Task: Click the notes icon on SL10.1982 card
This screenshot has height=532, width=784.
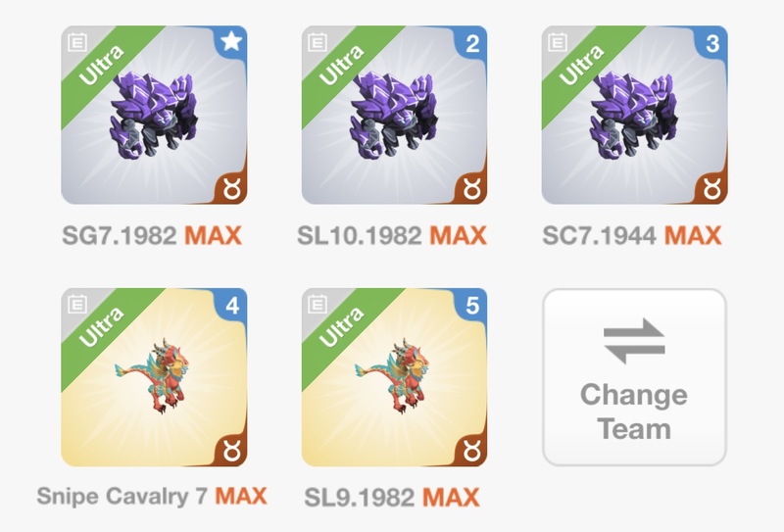Action: [x=318, y=42]
